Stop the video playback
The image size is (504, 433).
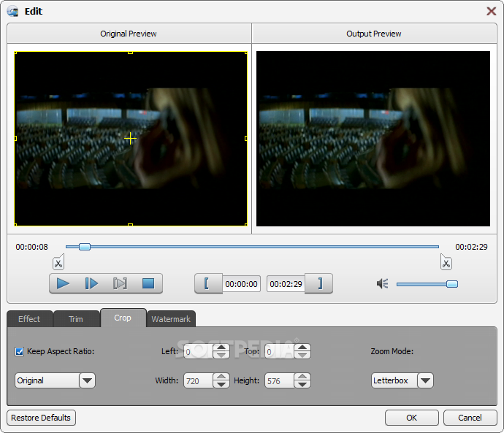tap(148, 283)
